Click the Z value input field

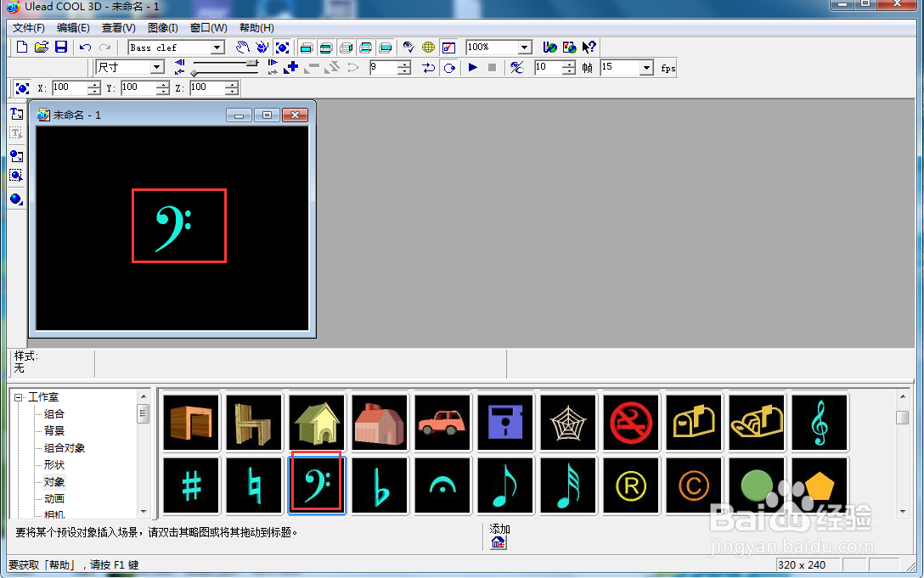click(x=207, y=87)
